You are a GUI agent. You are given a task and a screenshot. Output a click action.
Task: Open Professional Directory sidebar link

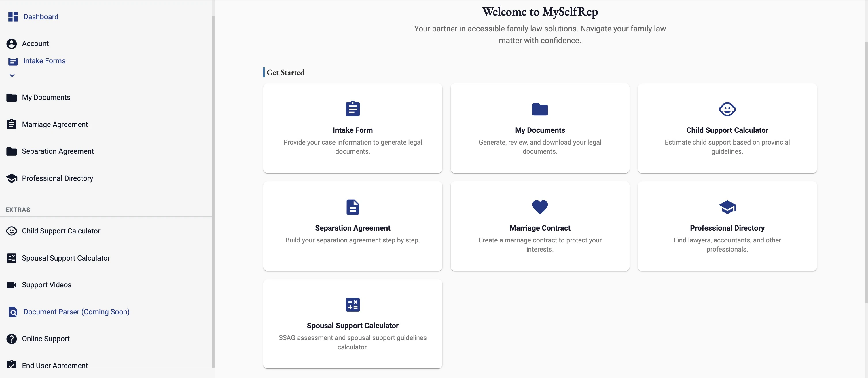click(58, 178)
